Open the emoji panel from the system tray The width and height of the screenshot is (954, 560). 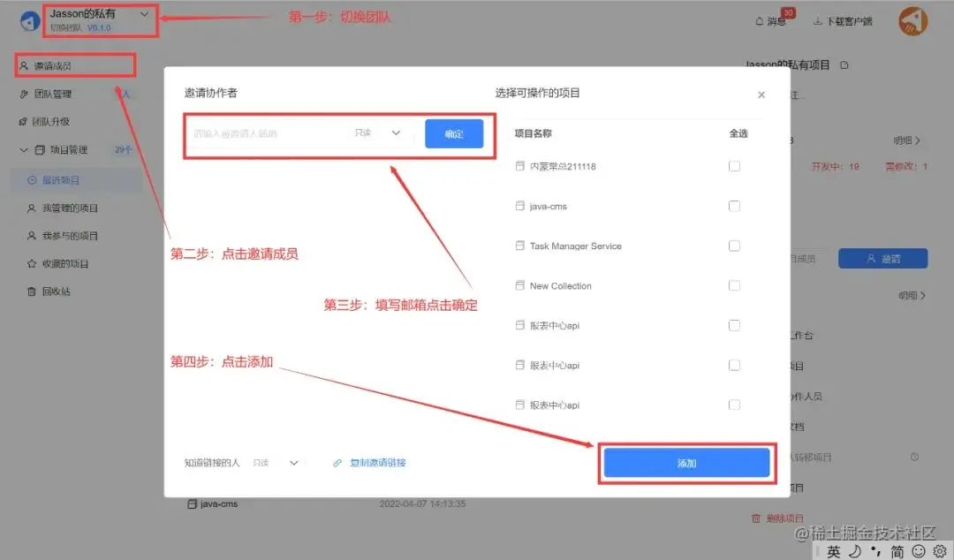919,550
